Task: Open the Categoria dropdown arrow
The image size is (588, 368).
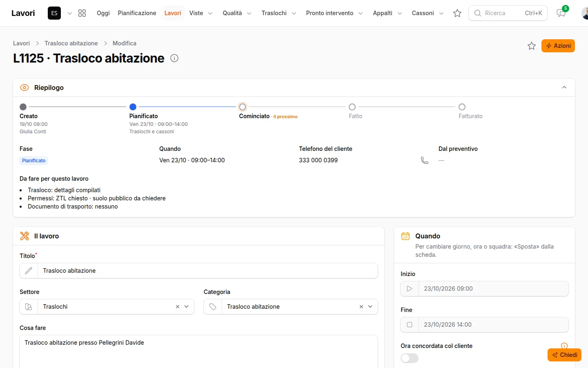Action: pyautogui.click(x=370, y=307)
